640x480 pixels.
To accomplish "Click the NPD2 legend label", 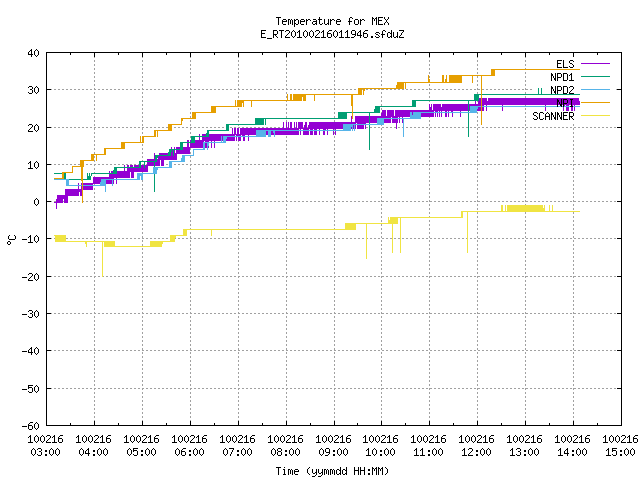I will (562, 90).
